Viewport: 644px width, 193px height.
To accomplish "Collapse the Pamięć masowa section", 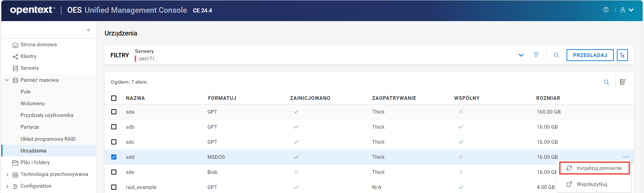I will click(x=7, y=80).
